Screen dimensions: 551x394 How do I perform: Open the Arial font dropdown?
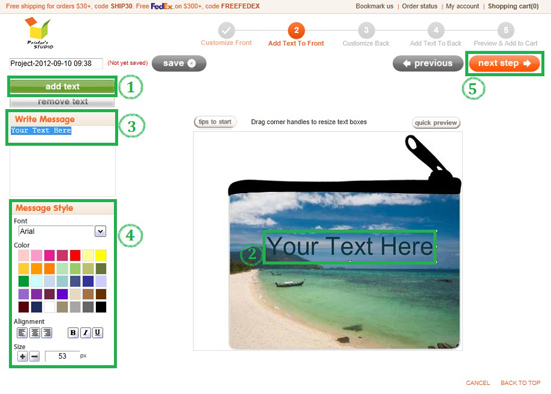click(101, 231)
